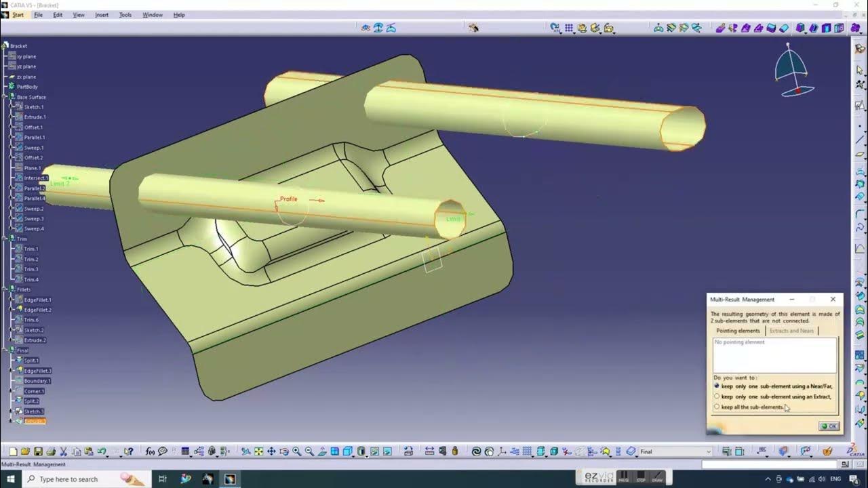
Task: Select EdgeFillet.1 in the tree
Action: (x=37, y=300)
